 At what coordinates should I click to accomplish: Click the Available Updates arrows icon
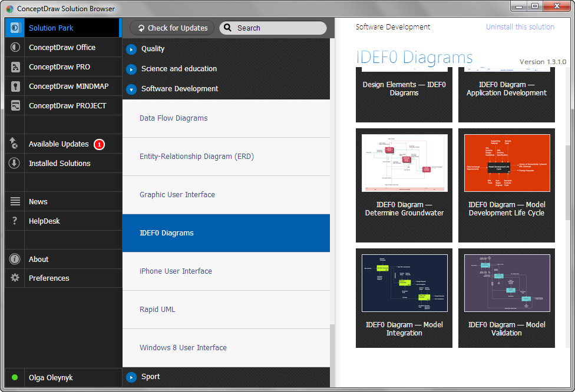tap(15, 144)
